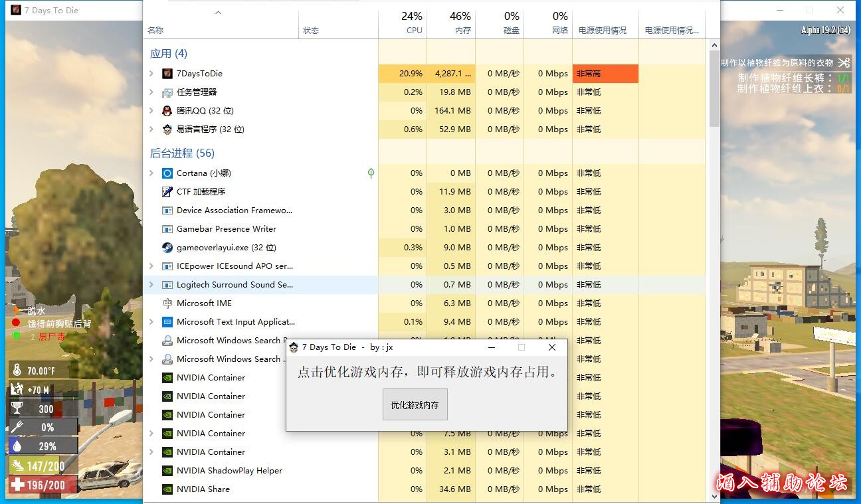Minimize the 7 Days To Die game window

(x=779, y=10)
